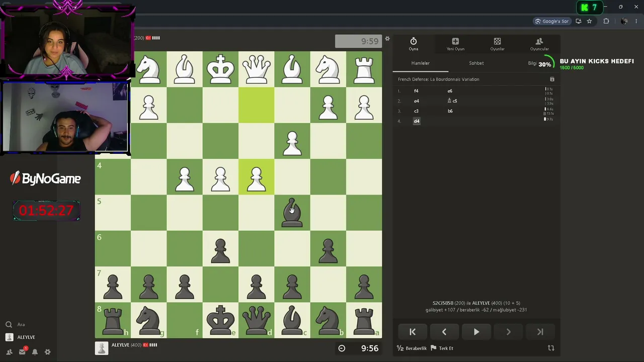The width and height of the screenshot is (644, 362).
Task: Open messages envelope with unread badge
Action: 22,352
